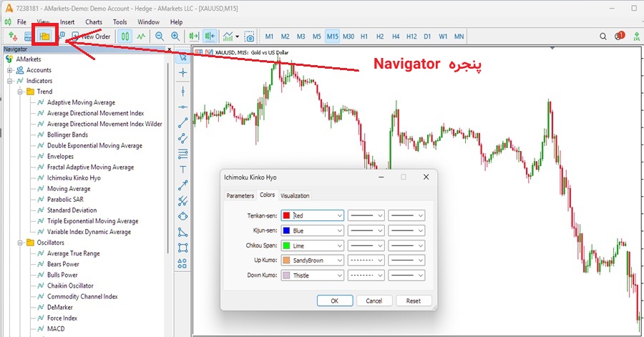
Task: Select the rectangle shape tool
Action: (182, 248)
